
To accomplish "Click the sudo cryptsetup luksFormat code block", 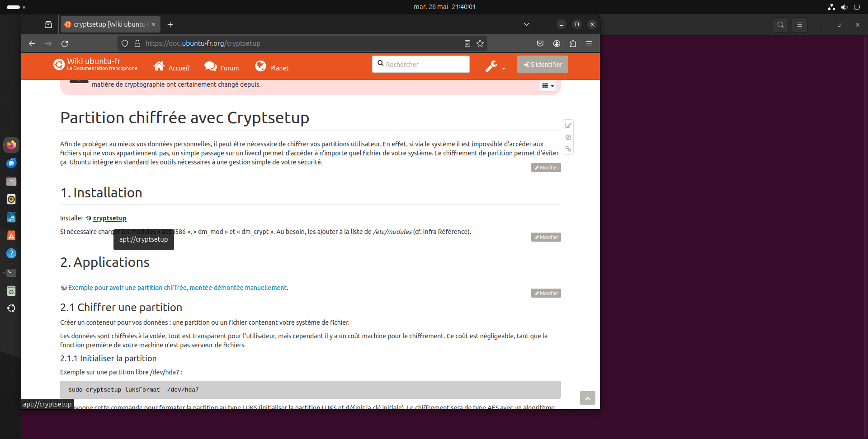I will click(311, 390).
